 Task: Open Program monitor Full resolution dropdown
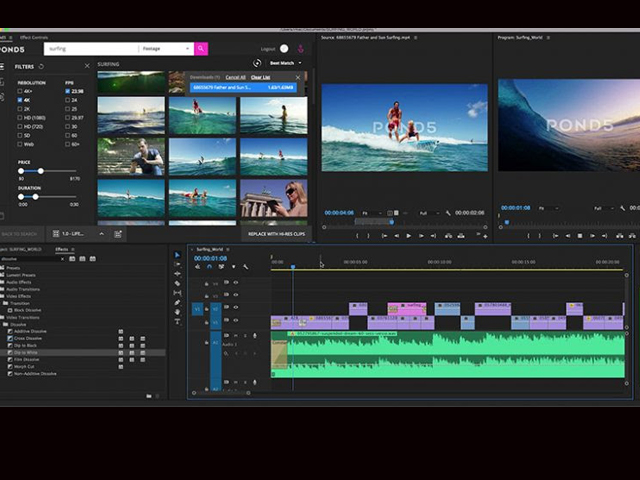click(604, 208)
